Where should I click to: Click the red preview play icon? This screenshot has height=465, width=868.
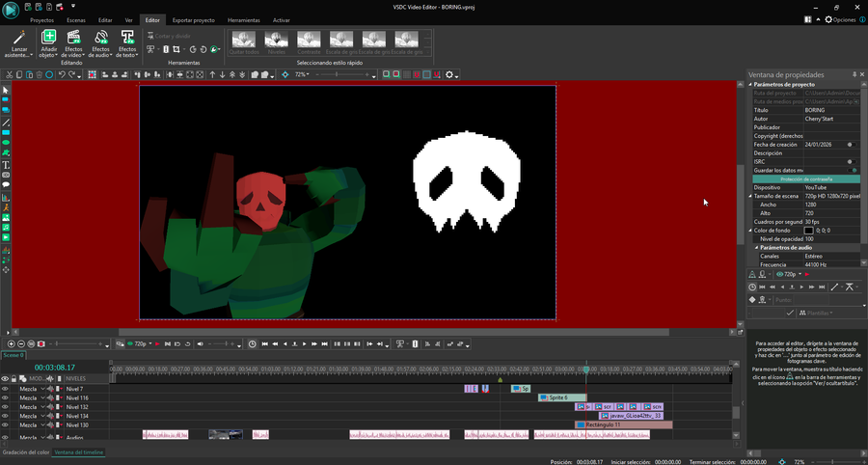157,343
